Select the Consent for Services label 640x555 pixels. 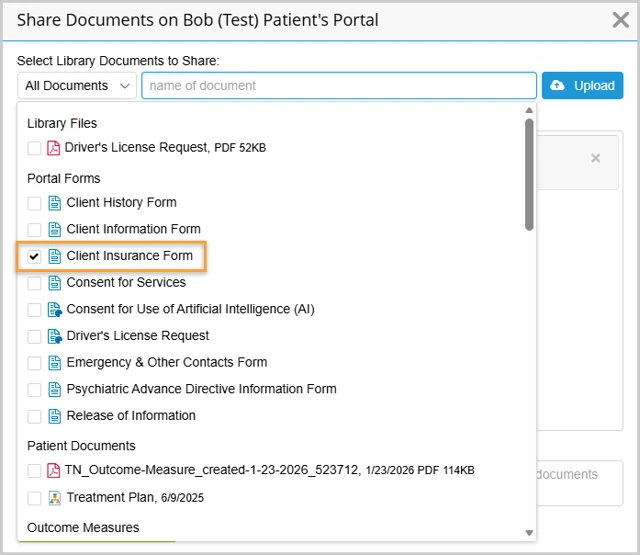(126, 282)
